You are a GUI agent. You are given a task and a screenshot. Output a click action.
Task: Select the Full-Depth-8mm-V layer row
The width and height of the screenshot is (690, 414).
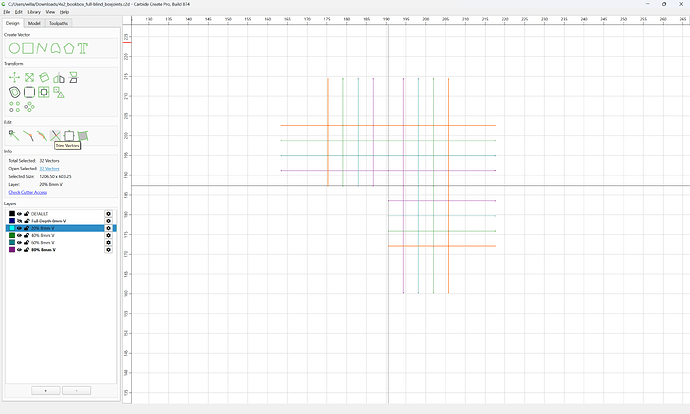pyautogui.click(x=61, y=221)
